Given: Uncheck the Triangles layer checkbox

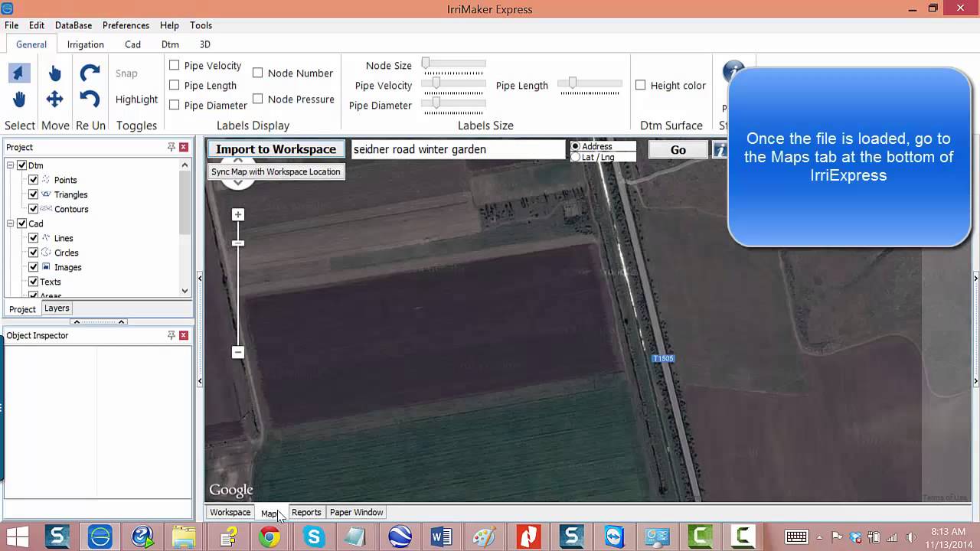Looking at the screenshot, I should [34, 194].
